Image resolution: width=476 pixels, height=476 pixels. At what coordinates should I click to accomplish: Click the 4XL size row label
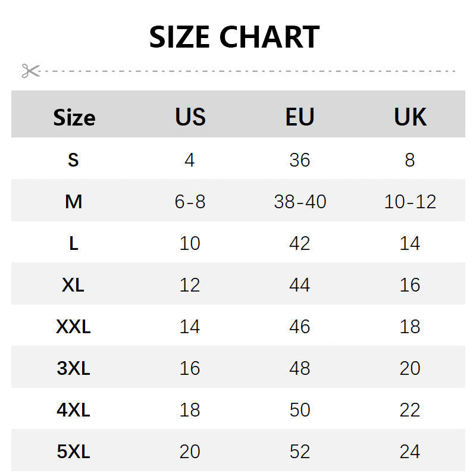pos(73,410)
